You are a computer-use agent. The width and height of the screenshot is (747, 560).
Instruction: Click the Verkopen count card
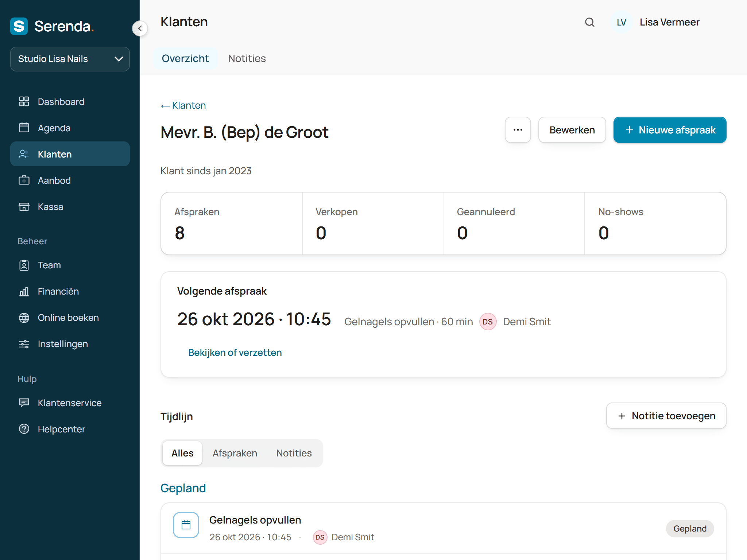point(373,223)
